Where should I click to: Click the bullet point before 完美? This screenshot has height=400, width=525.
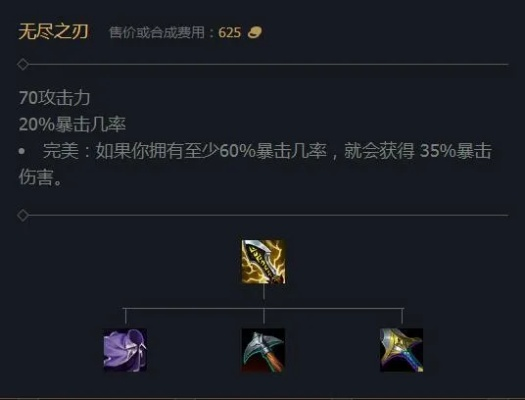(22, 151)
